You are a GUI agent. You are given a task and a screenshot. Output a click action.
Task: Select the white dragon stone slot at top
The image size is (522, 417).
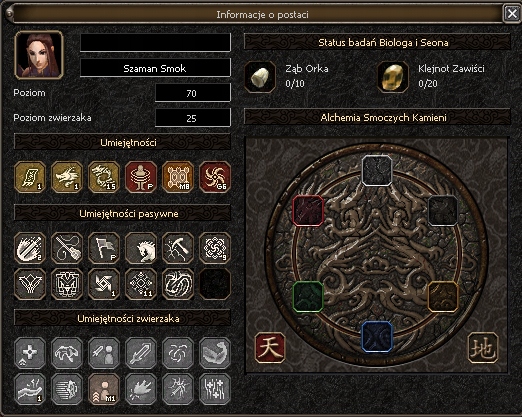coord(377,170)
